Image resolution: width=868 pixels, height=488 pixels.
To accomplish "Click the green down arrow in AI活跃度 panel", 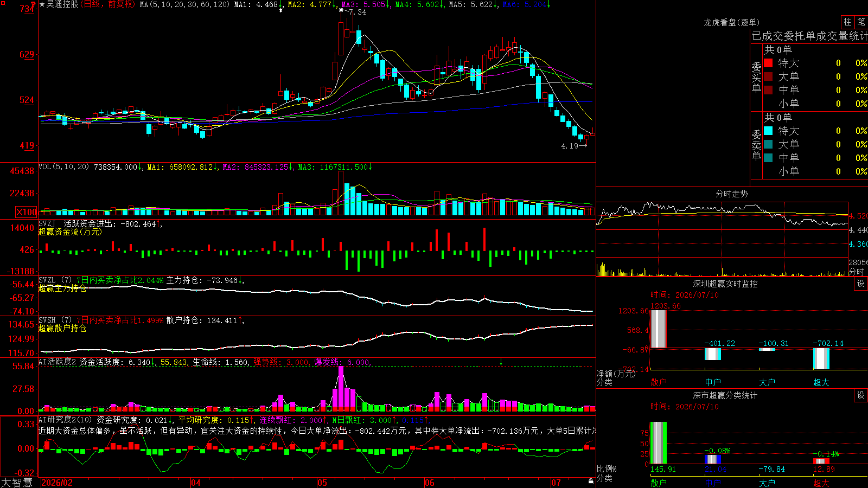I will point(501,362).
